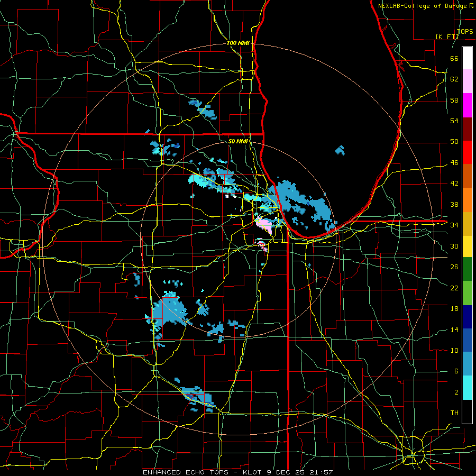The height and width of the screenshot is (476, 476).
Task: Click the legend value 34
Action: tap(454, 225)
